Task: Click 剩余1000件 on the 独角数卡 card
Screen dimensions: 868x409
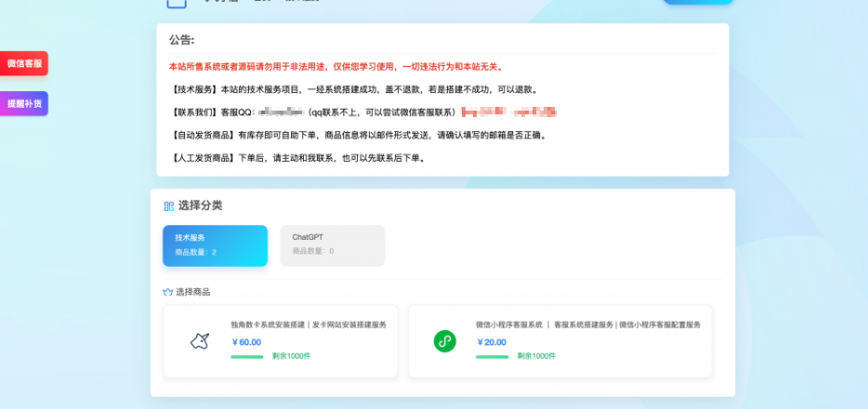Action: (x=291, y=356)
